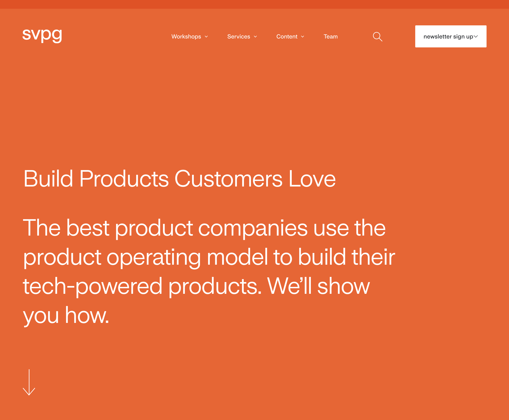Click the magnifying glass to reveal search

[x=377, y=37]
